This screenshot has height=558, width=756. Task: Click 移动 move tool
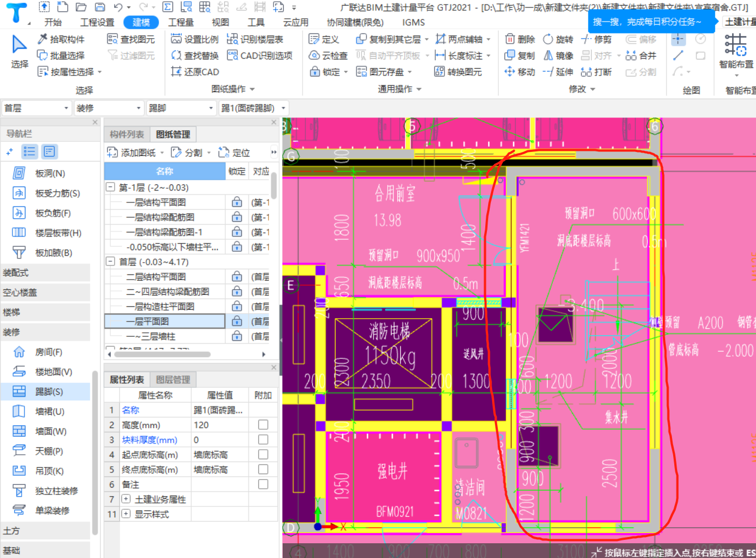(x=520, y=72)
